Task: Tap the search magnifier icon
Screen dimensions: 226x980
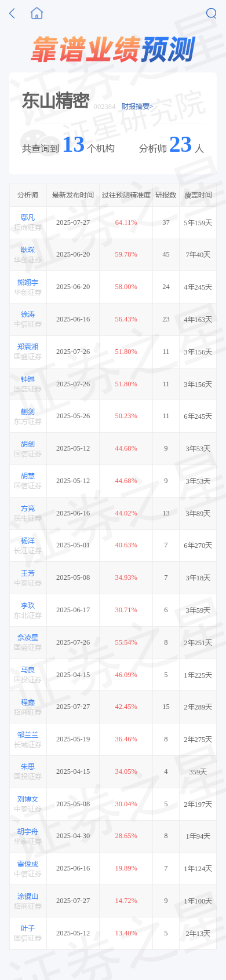Action: coord(212,13)
